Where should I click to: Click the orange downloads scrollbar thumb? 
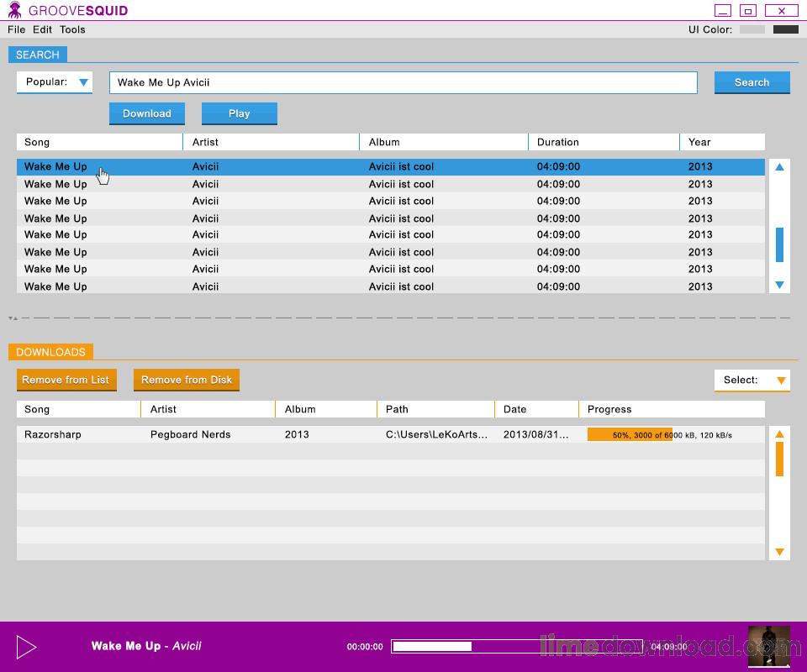(x=779, y=459)
